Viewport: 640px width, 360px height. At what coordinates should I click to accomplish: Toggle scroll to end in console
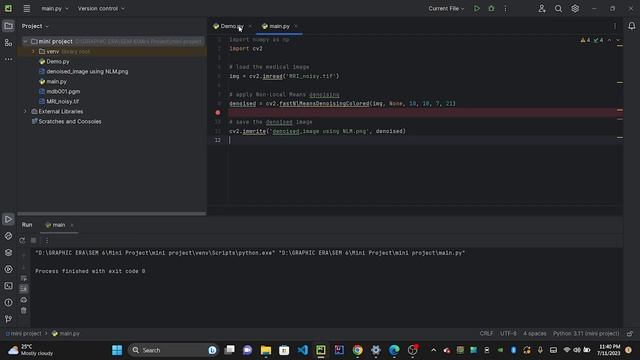click(24, 289)
